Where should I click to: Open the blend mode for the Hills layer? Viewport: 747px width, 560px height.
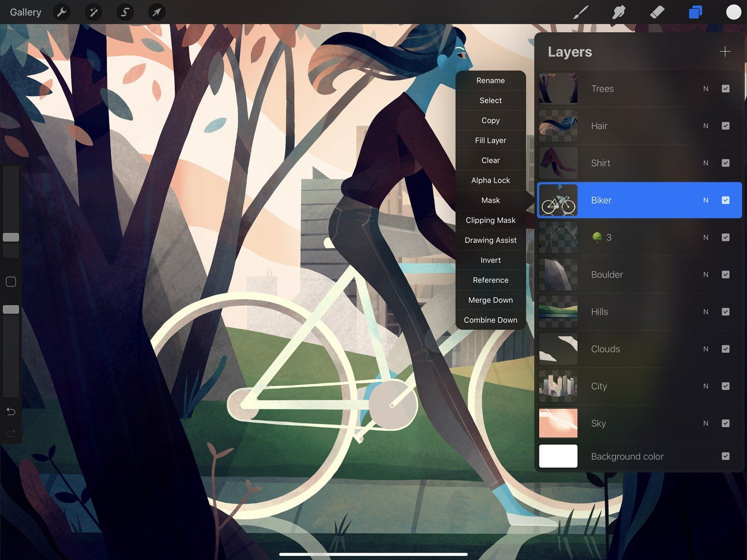click(706, 312)
